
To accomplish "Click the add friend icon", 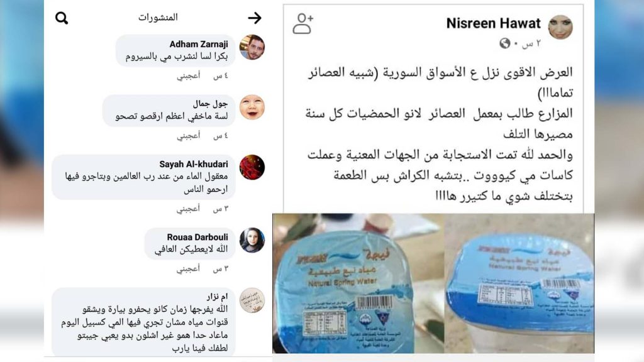I will [303, 23].
